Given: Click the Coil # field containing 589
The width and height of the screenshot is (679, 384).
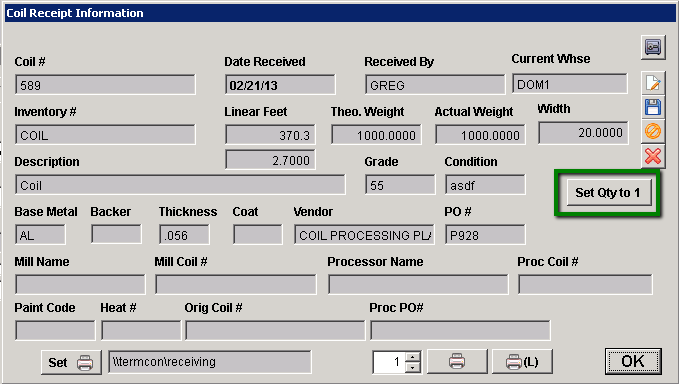Looking at the screenshot, I should [105, 85].
